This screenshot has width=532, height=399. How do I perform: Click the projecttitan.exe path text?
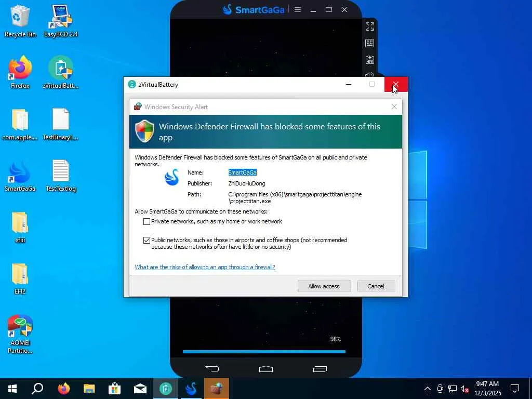[295, 197]
